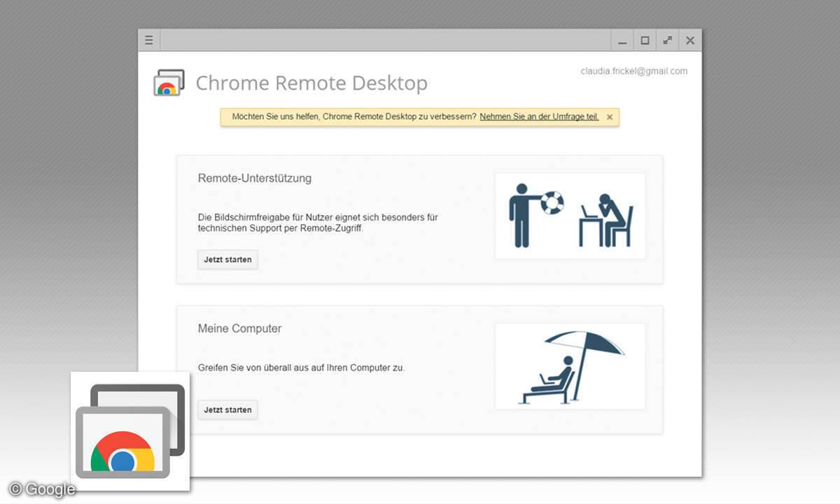The image size is (840, 504).
Task: Open the hamburger menu in title bar
Action: [149, 41]
